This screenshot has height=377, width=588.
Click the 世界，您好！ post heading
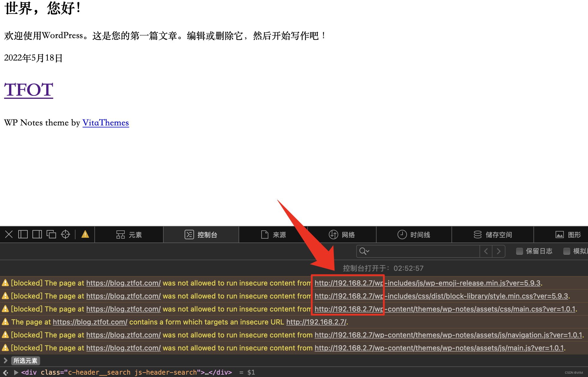(x=43, y=8)
